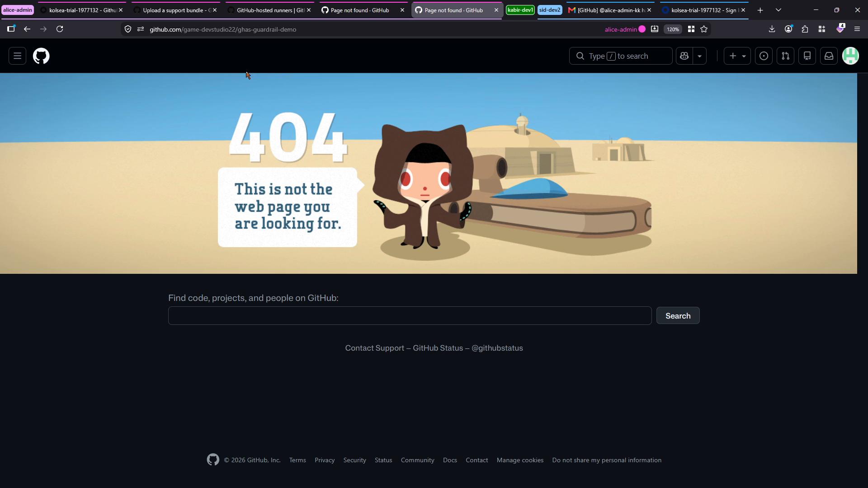Bookmark this page with star icon
This screenshot has height=488, width=868.
[x=704, y=29]
